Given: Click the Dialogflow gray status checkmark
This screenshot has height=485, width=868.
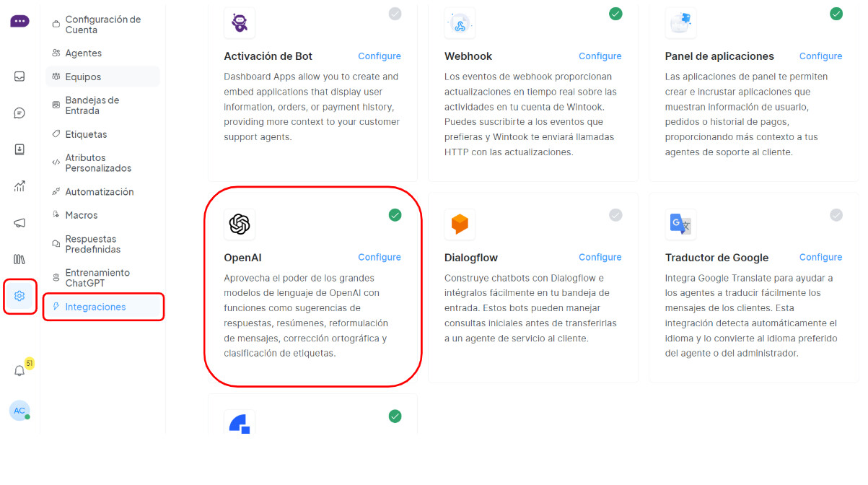Looking at the screenshot, I should [615, 215].
